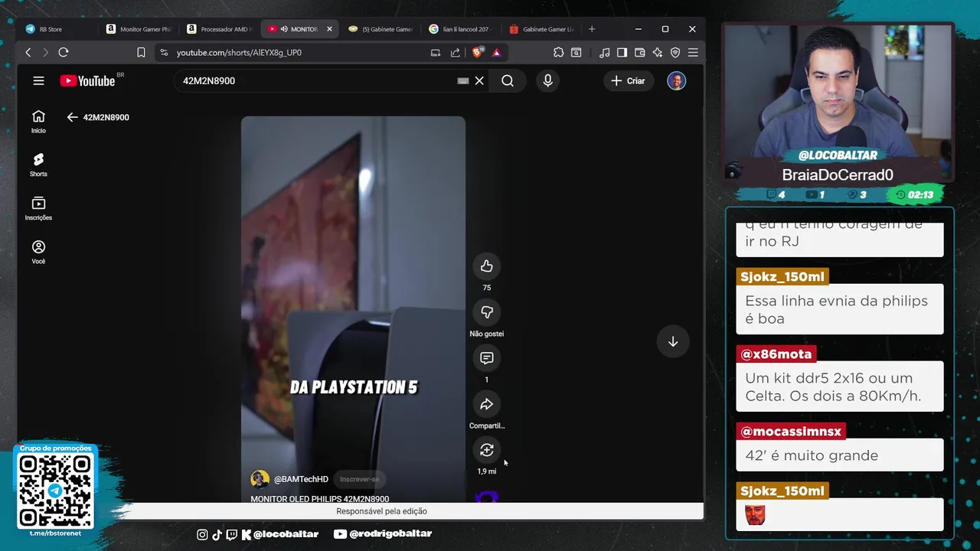Click the browser address bar URL
This screenshot has height=551, width=980.
coord(239,52)
